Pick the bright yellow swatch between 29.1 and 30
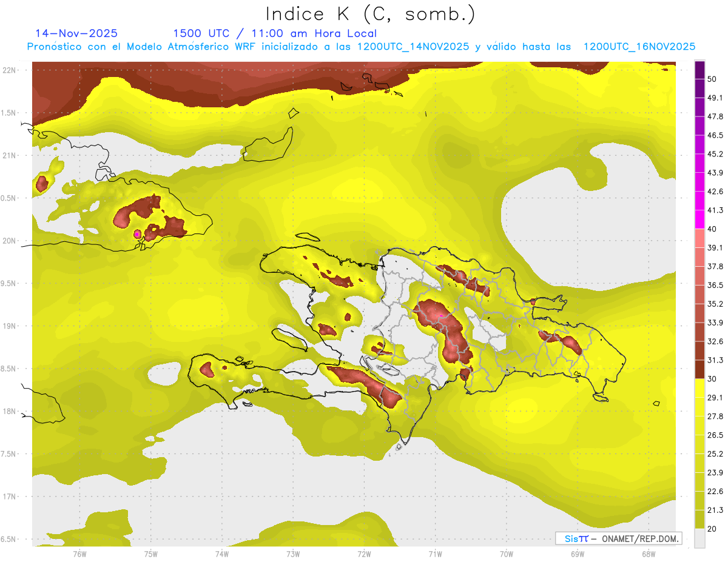Viewport: 728px width, 562px height. [699, 388]
